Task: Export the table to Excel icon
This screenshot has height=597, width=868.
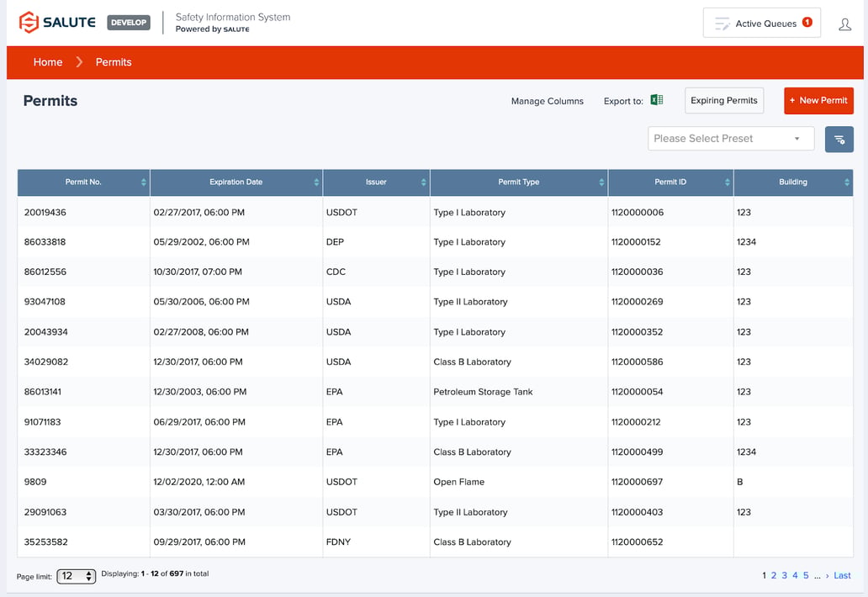Action: 657,100
